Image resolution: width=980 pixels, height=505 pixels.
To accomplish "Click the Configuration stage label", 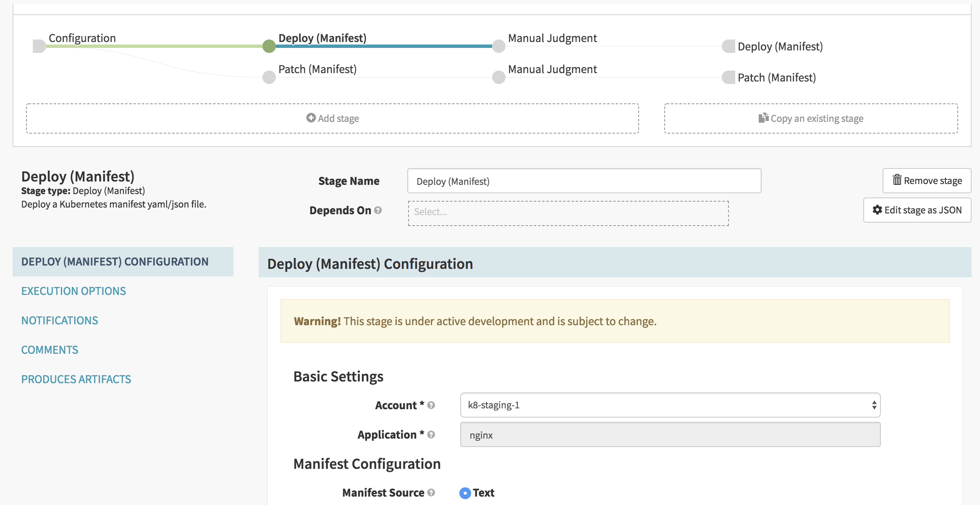I will tap(82, 38).
